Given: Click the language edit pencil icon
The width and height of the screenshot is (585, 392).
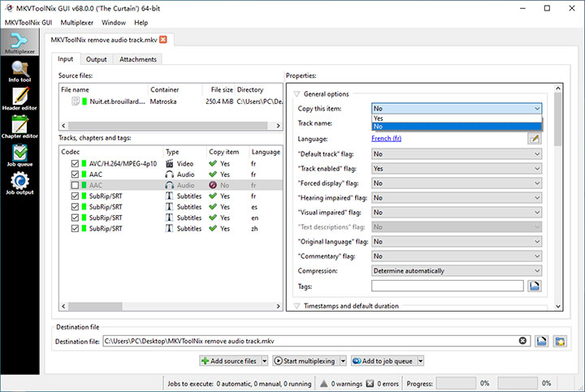Looking at the screenshot, I should (x=534, y=139).
